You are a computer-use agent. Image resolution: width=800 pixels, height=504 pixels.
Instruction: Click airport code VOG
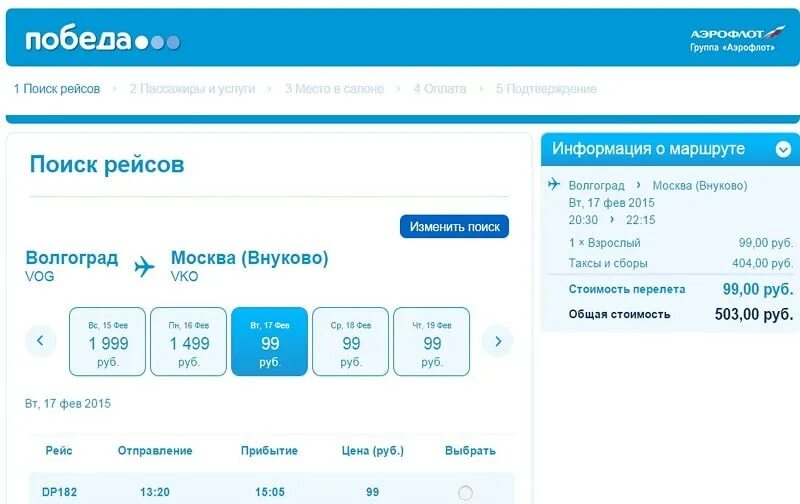[39, 276]
